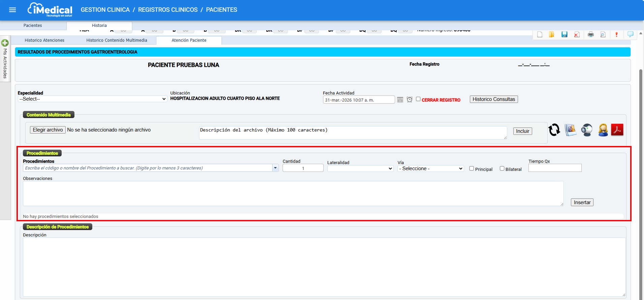Image resolution: width=644 pixels, height=300 pixels.
Task: Click the red exclamation mark icon
Action: (x=616, y=34)
